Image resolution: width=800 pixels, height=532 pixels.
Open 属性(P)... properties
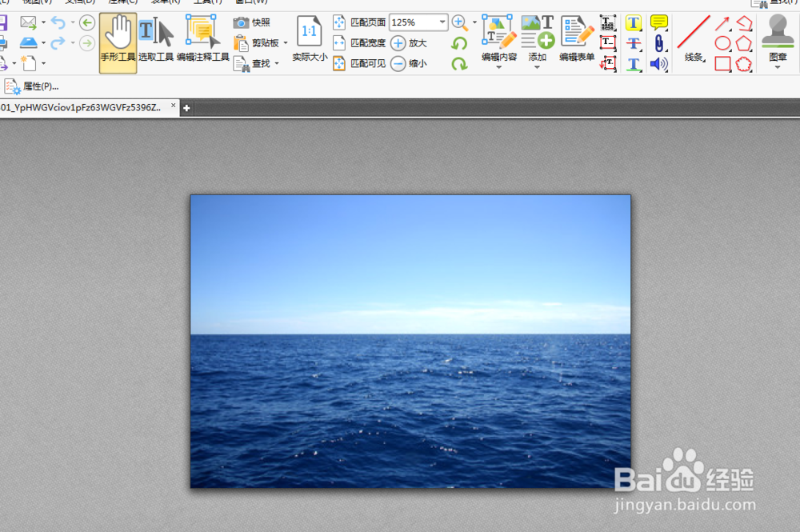pyautogui.click(x=32, y=86)
